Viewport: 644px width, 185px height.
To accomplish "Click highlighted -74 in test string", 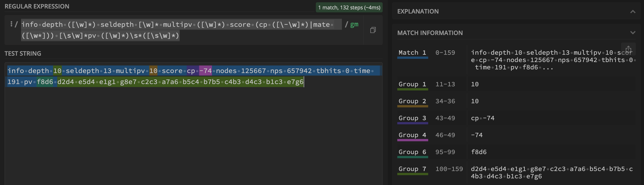I will pyautogui.click(x=205, y=71).
